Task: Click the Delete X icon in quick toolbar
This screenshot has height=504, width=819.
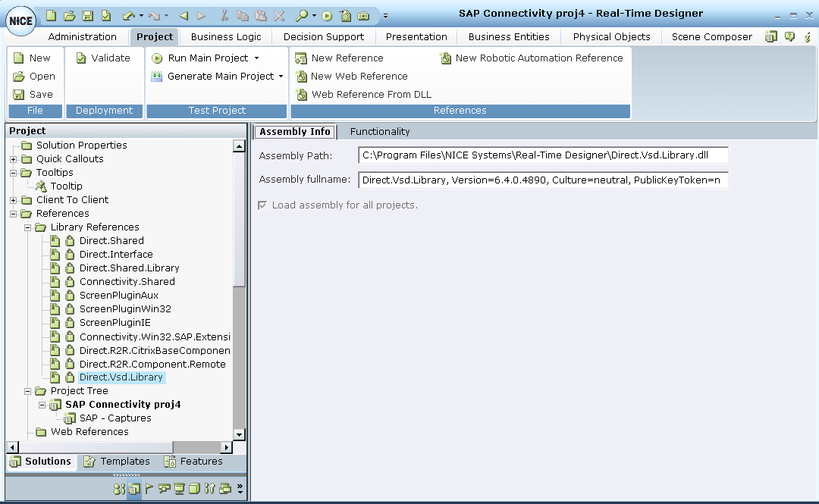Action: pos(279,16)
